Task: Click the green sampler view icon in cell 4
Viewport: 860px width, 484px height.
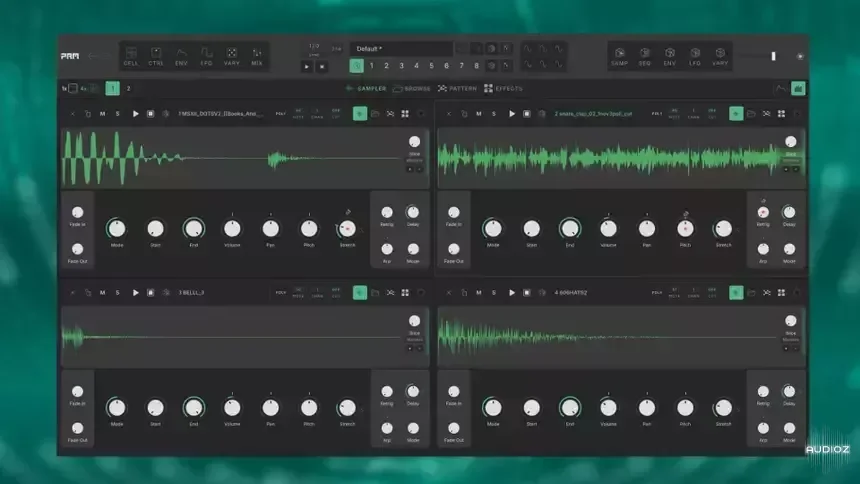Action: [736, 292]
